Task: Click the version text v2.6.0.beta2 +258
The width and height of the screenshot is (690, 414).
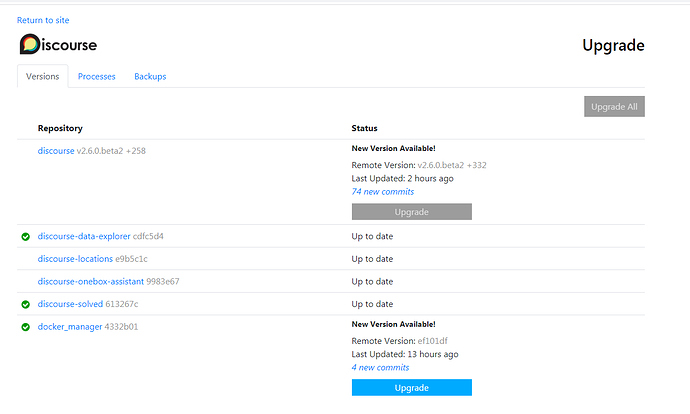Action: coord(111,150)
